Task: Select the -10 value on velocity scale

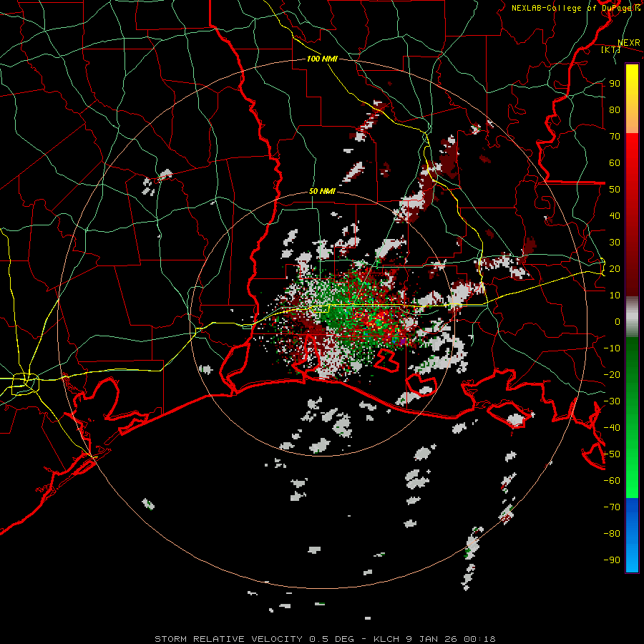Action: click(x=612, y=348)
